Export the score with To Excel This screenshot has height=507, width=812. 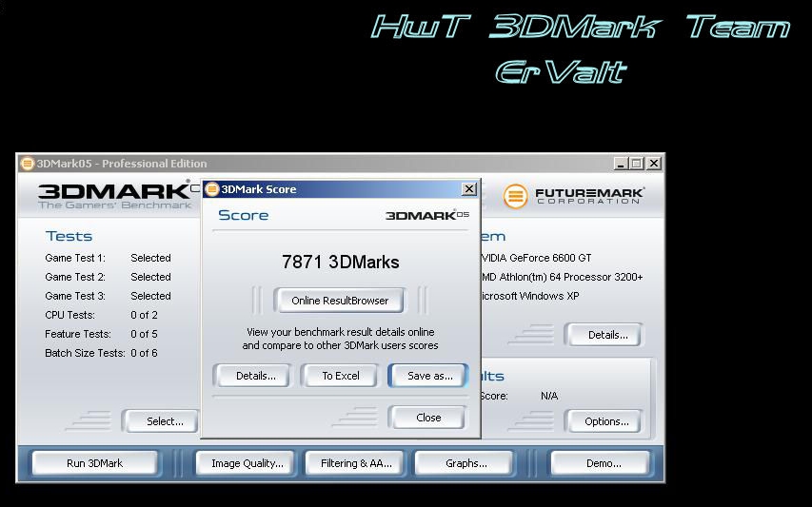pyautogui.click(x=340, y=376)
